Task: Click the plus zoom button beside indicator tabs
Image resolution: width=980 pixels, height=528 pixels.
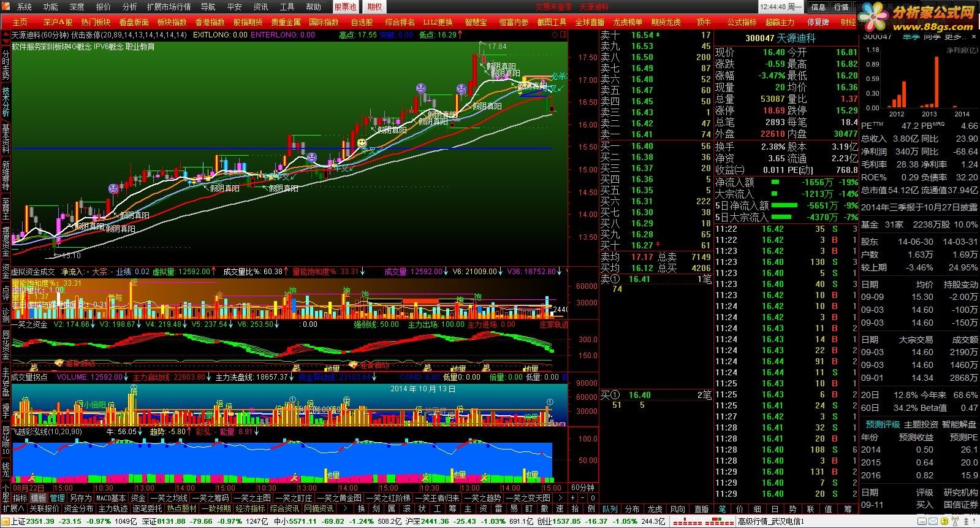Action: pyautogui.click(x=572, y=498)
